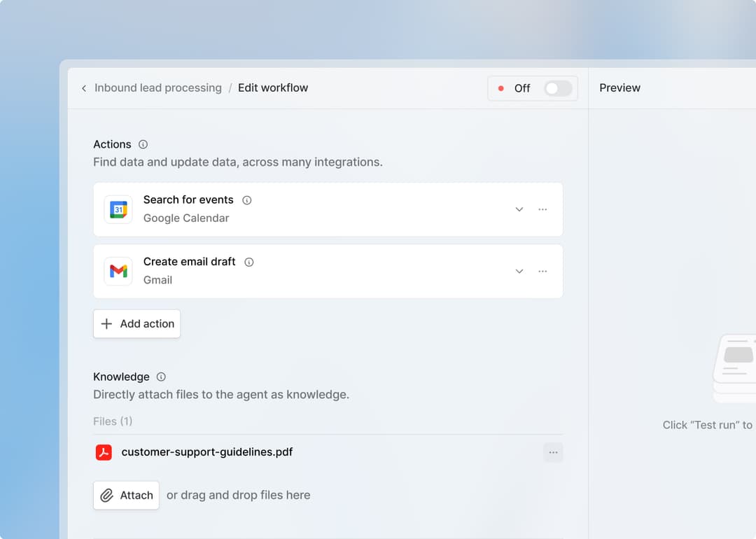Image resolution: width=756 pixels, height=539 pixels.
Task: Click the info icon next to Knowledge
Action: pos(160,377)
